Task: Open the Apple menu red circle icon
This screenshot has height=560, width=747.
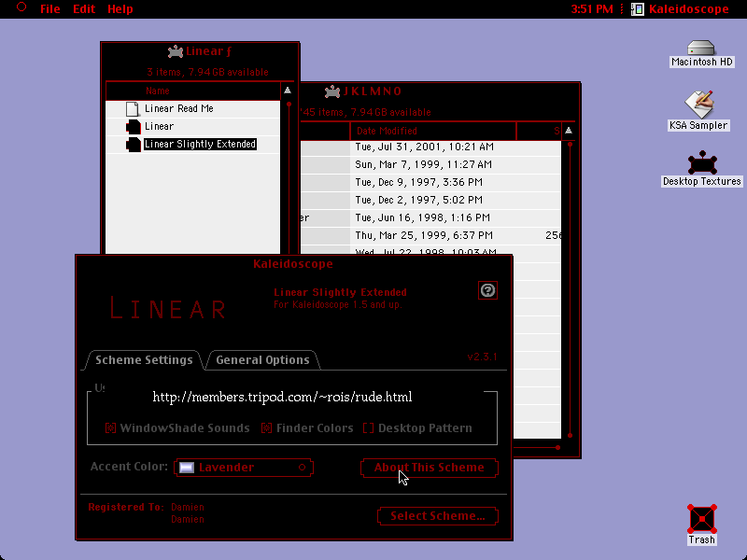Action: (x=21, y=7)
